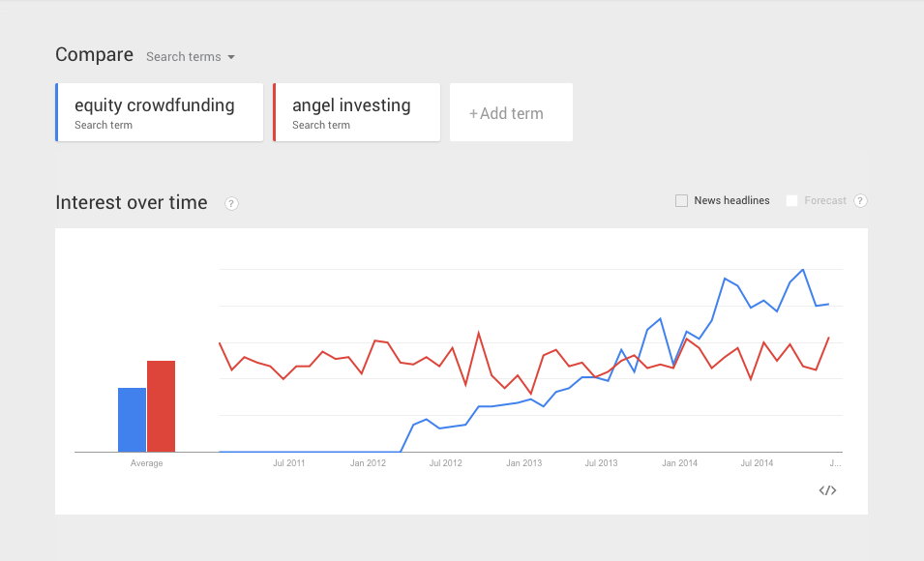Click the blue Average bar
Image resolution: width=924 pixels, height=561 pixels.
(132, 420)
